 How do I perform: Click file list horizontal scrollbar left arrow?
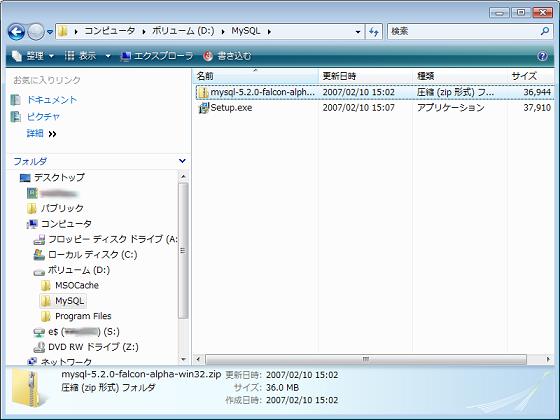pyautogui.click(x=199, y=359)
